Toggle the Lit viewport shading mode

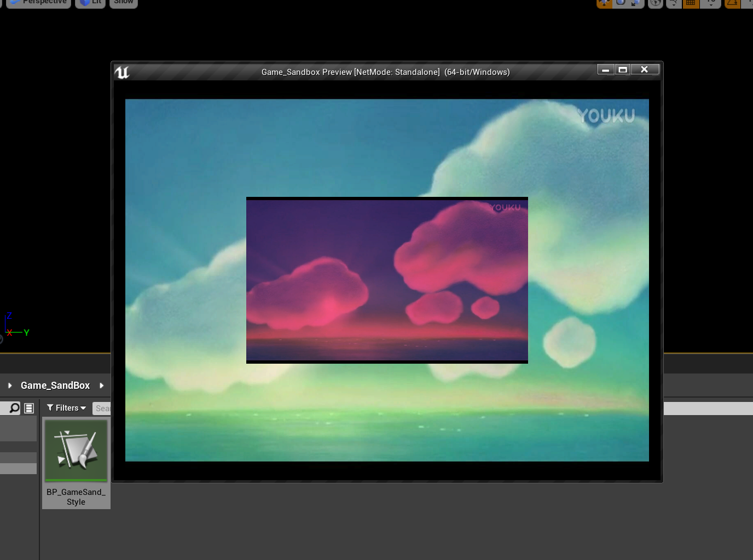point(90,2)
